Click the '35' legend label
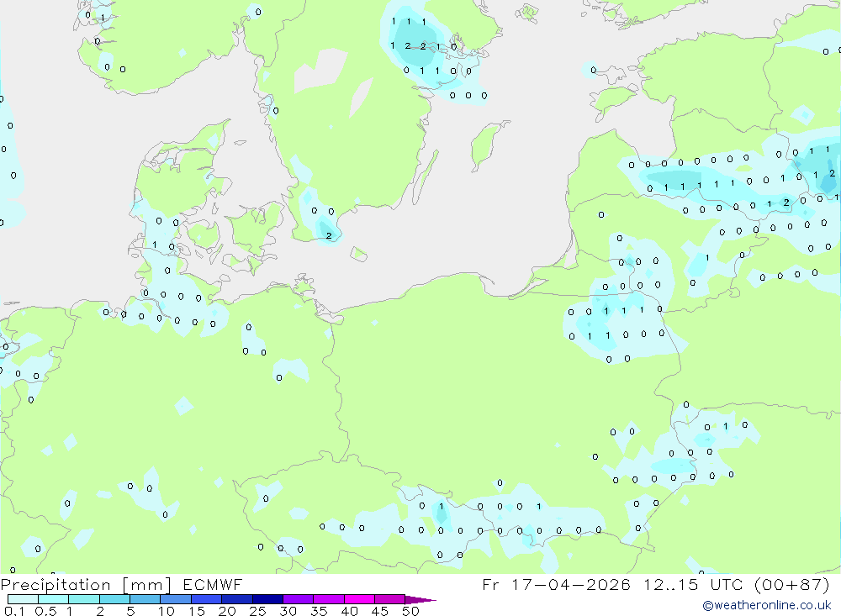This screenshot has height=616, width=841. (x=319, y=611)
